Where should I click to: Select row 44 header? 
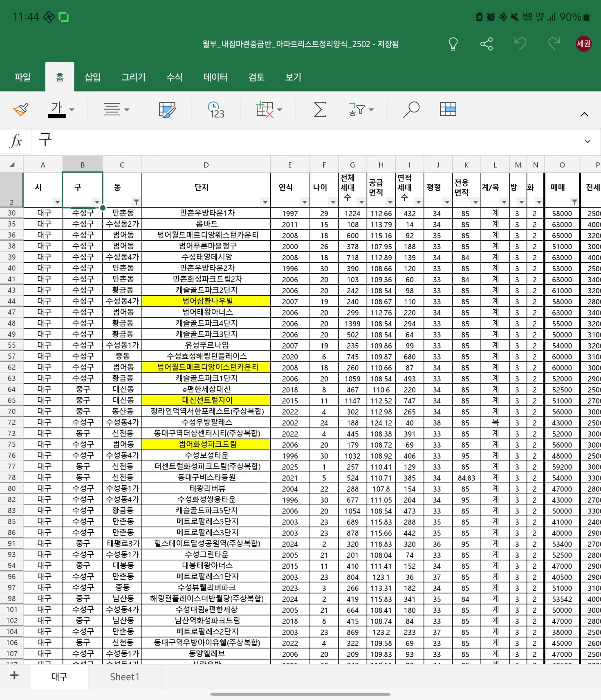11,301
